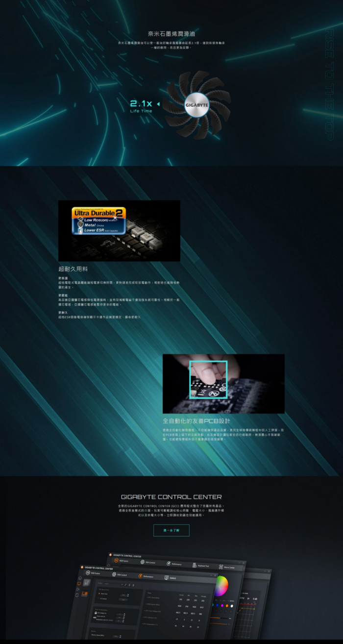The width and height of the screenshot is (343, 644).
Task: Open Macro Center tab in back window
Action: tap(226, 567)
